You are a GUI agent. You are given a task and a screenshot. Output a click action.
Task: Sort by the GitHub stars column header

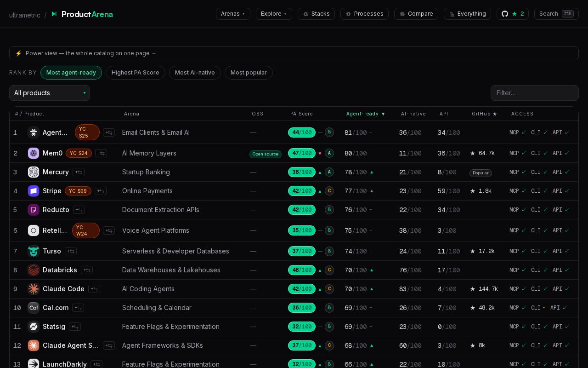point(484,114)
